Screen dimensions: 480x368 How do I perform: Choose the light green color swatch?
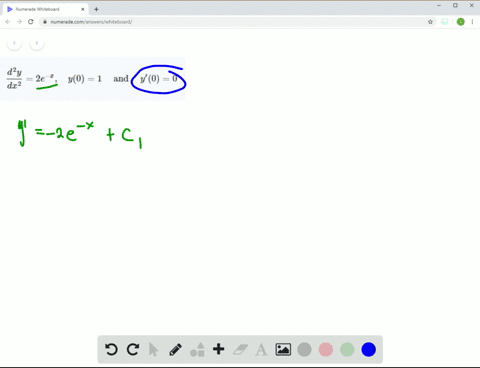click(347, 350)
